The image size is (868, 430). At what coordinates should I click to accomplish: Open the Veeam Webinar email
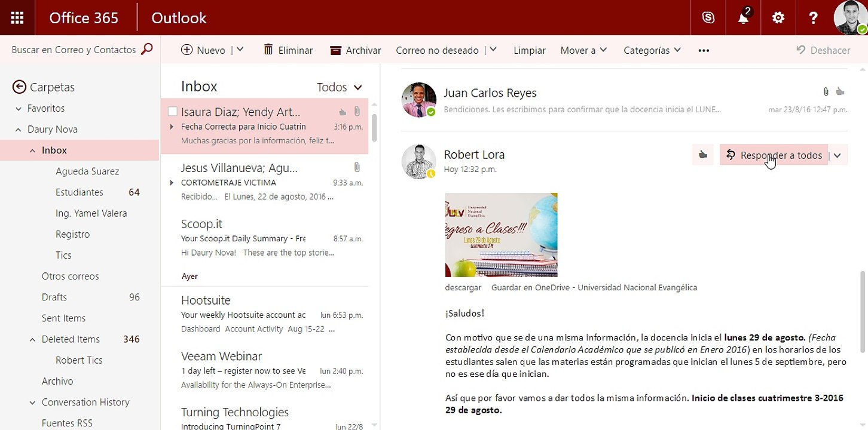point(264,371)
